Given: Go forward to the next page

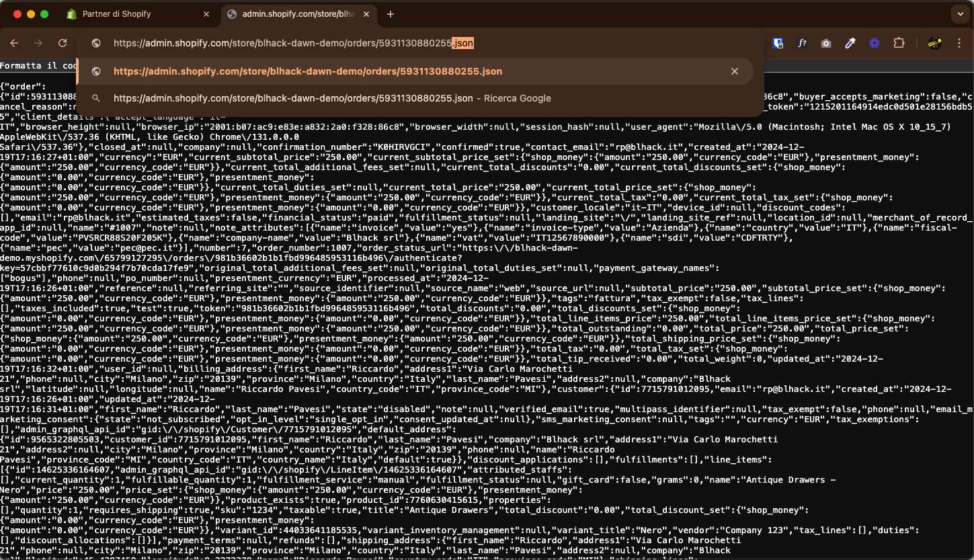Looking at the screenshot, I should tap(38, 43).
